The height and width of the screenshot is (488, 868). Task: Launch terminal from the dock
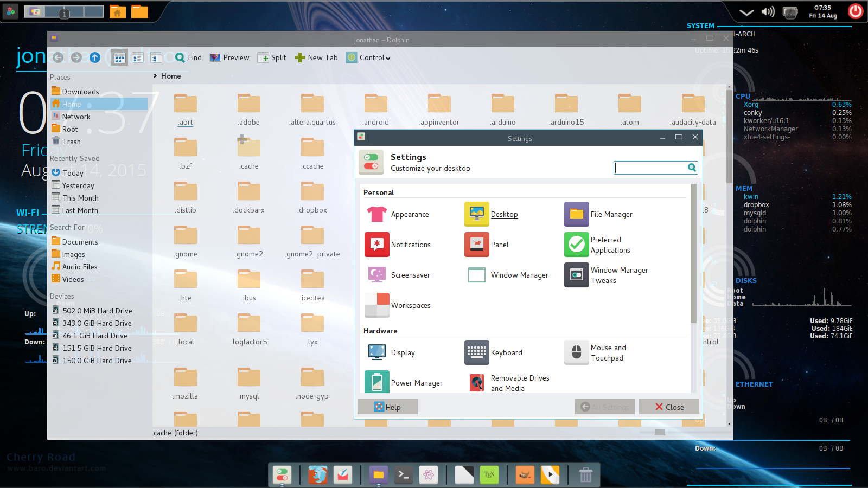pos(403,475)
